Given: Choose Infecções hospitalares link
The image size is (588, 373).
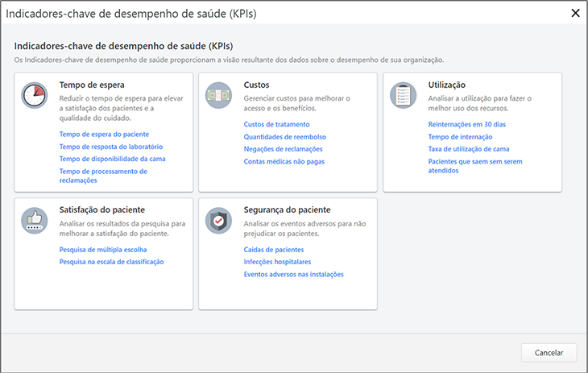Looking at the screenshot, I should (x=277, y=262).
